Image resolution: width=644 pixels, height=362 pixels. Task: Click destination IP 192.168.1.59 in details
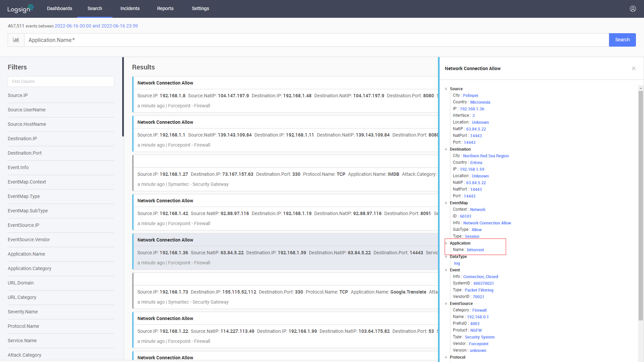point(472,169)
